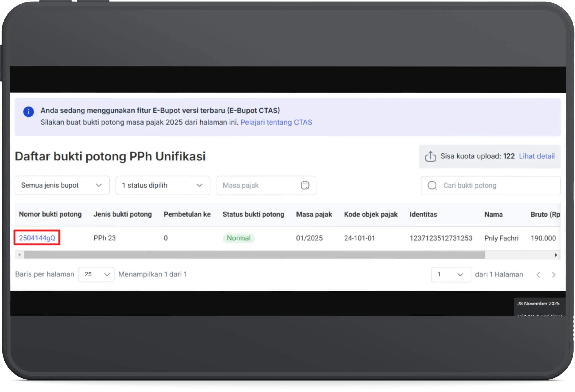Open rows per page 25 dropdown
The image size is (575, 392).
96,274
